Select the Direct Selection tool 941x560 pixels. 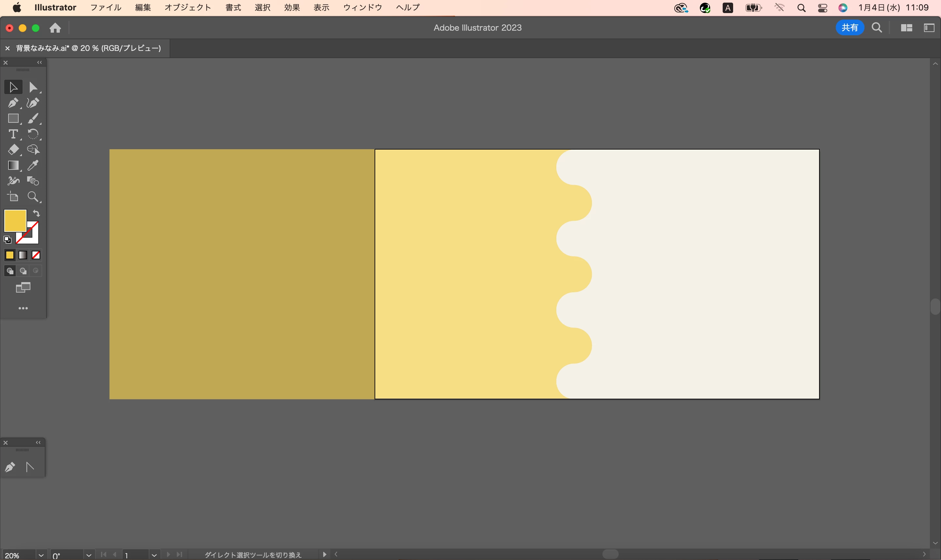point(33,87)
